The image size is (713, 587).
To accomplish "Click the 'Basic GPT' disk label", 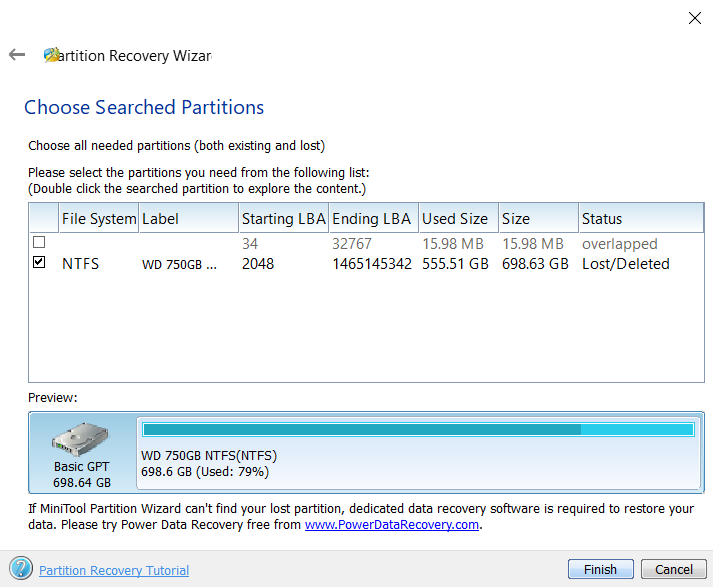I will coord(81,467).
